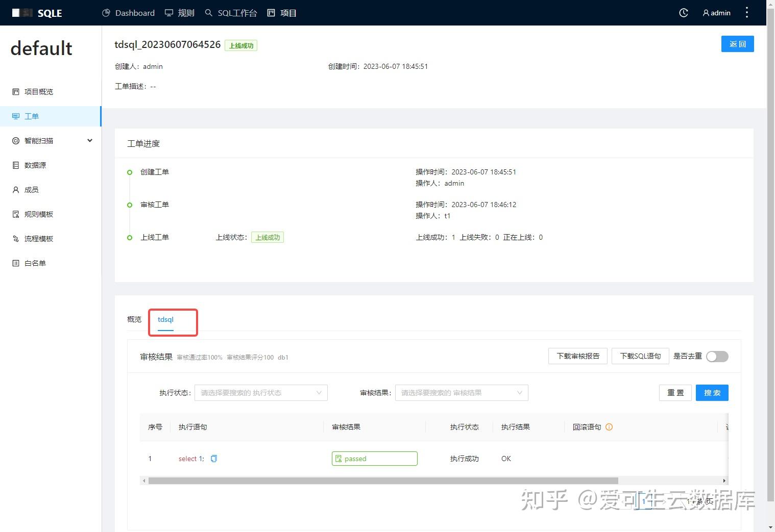Click the info icon beside 回滚语句 column
775x532 pixels.
point(609,427)
